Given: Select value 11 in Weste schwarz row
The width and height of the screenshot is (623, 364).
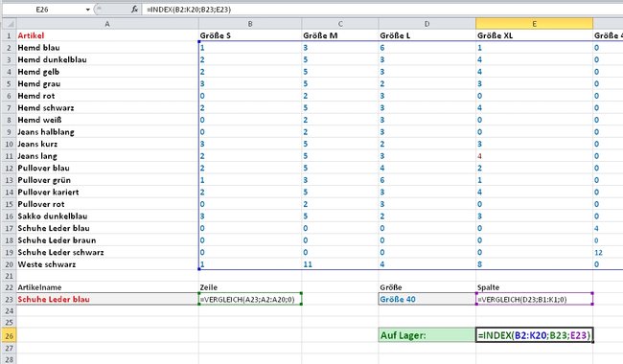Looking at the screenshot, I should coord(340,264).
